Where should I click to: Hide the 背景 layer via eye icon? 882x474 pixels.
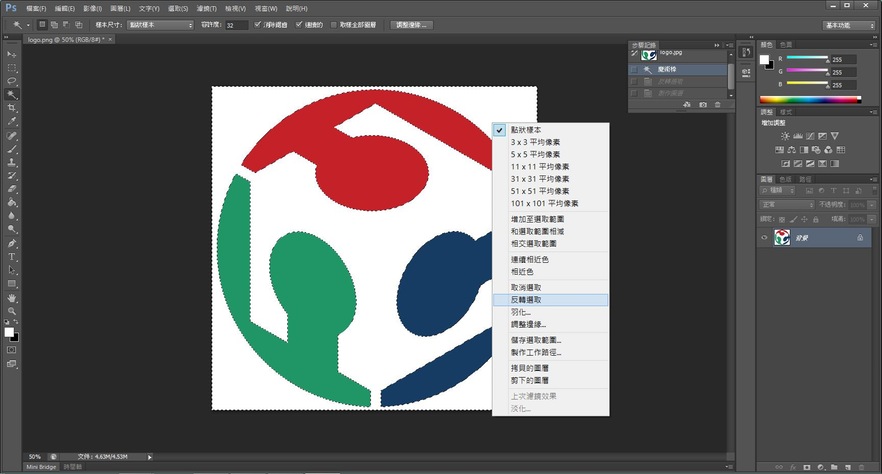tap(764, 238)
